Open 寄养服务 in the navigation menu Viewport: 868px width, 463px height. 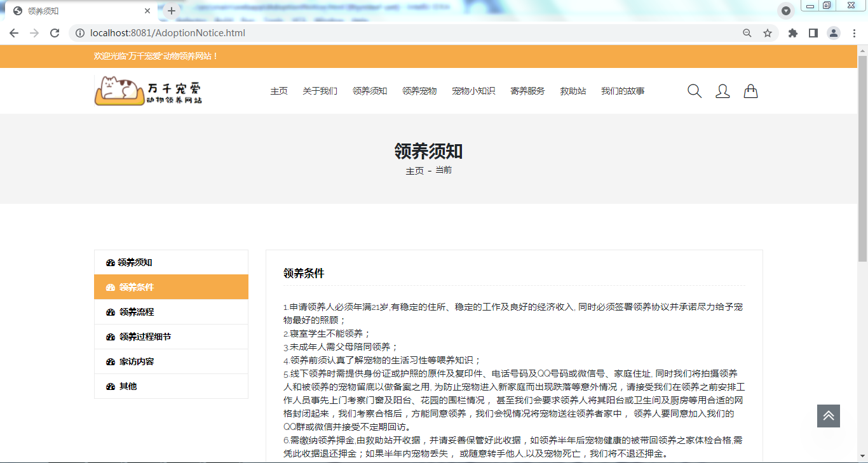527,91
